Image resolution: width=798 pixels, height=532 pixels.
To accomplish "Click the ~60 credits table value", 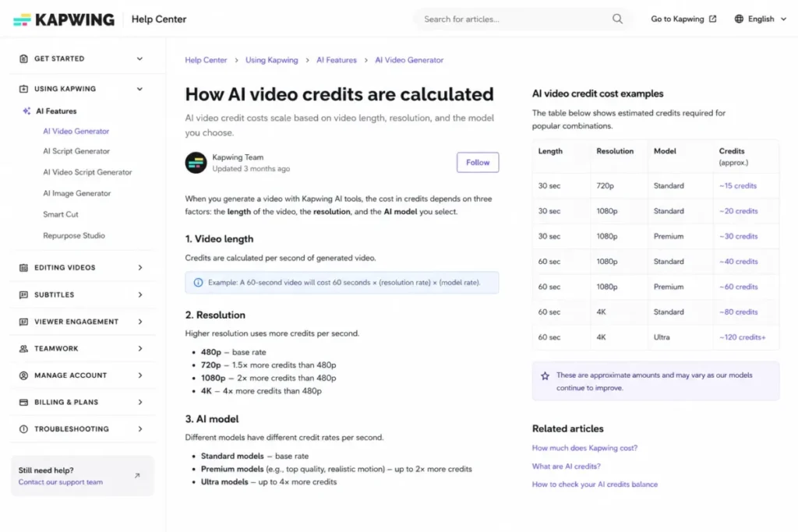I will pyautogui.click(x=738, y=287).
